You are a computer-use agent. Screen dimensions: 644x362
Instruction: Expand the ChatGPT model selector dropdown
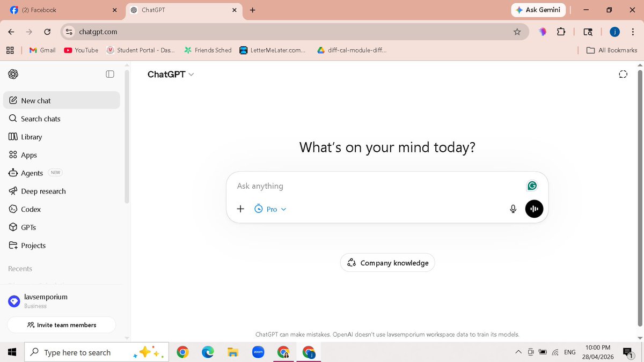[171, 75]
